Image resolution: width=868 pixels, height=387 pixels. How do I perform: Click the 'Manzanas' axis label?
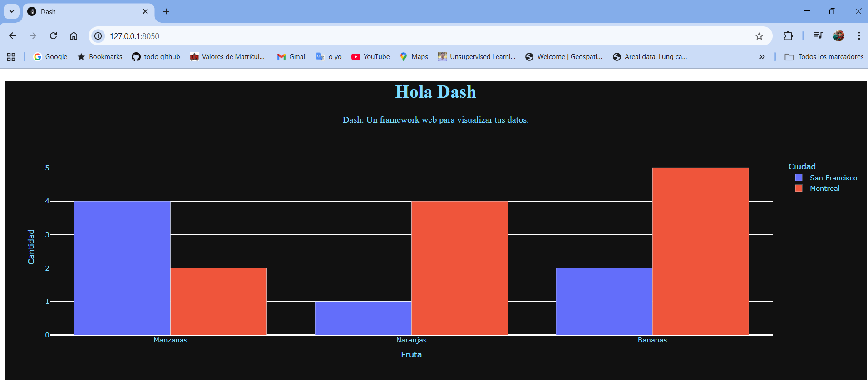click(170, 340)
